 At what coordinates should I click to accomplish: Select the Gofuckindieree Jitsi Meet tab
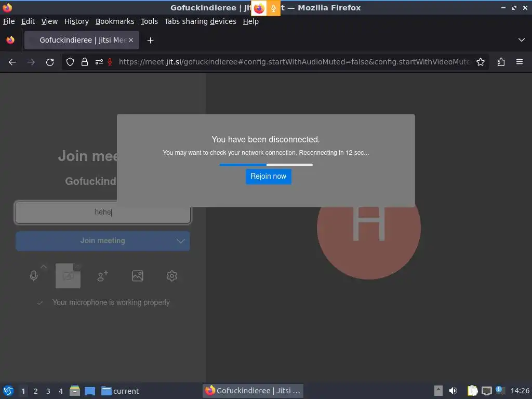coord(82,40)
